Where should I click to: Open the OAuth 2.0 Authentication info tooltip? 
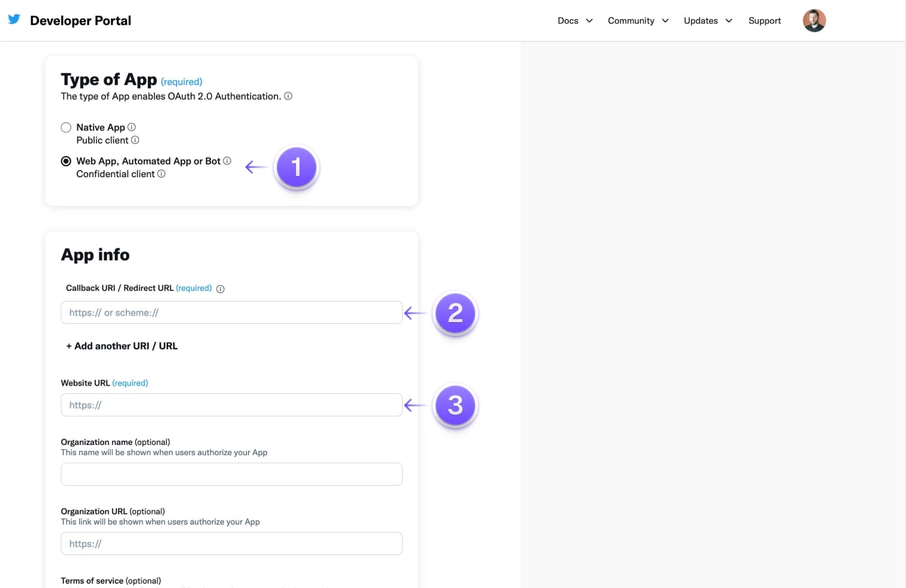tap(288, 96)
